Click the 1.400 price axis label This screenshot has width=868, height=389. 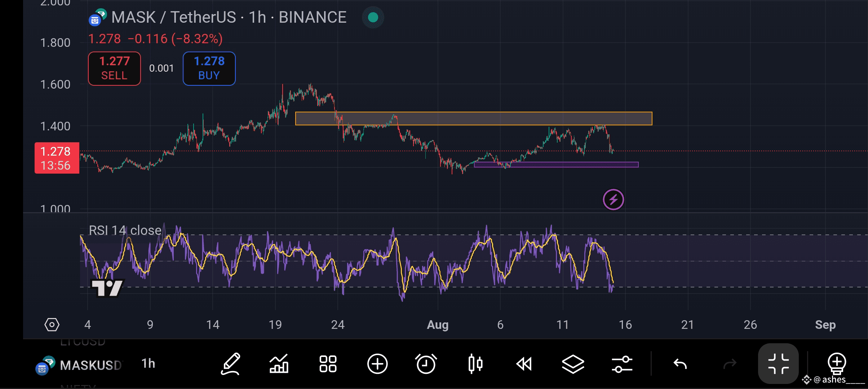click(x=55, y=126)
